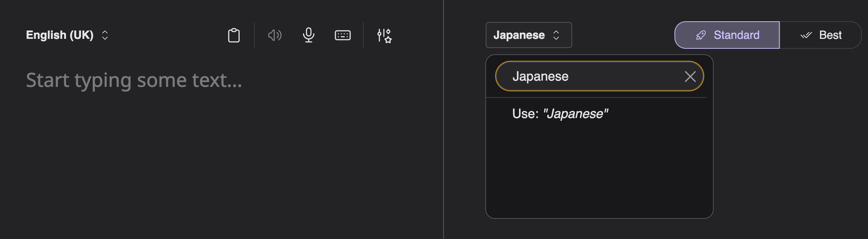Click the rocket icon in Standard
868x239 pixels.
click(701, 35)
